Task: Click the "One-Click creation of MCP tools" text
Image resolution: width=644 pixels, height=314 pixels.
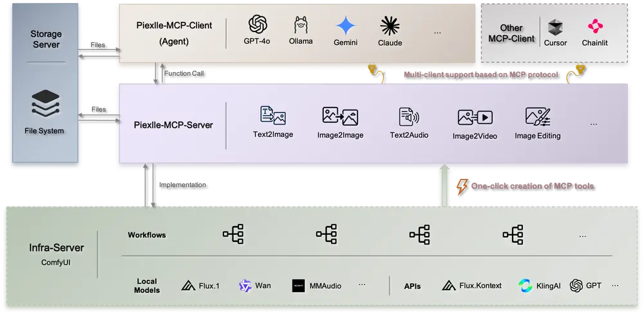Action: tap(532, 186)
